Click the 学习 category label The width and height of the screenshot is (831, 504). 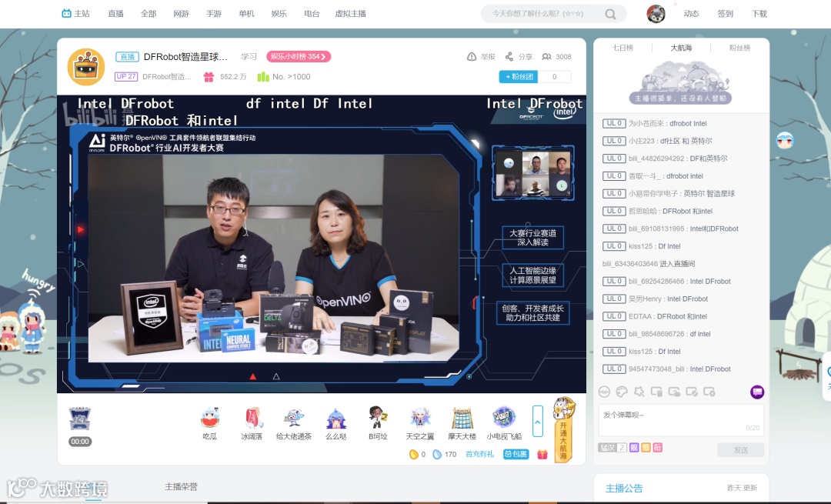[249, 57]
